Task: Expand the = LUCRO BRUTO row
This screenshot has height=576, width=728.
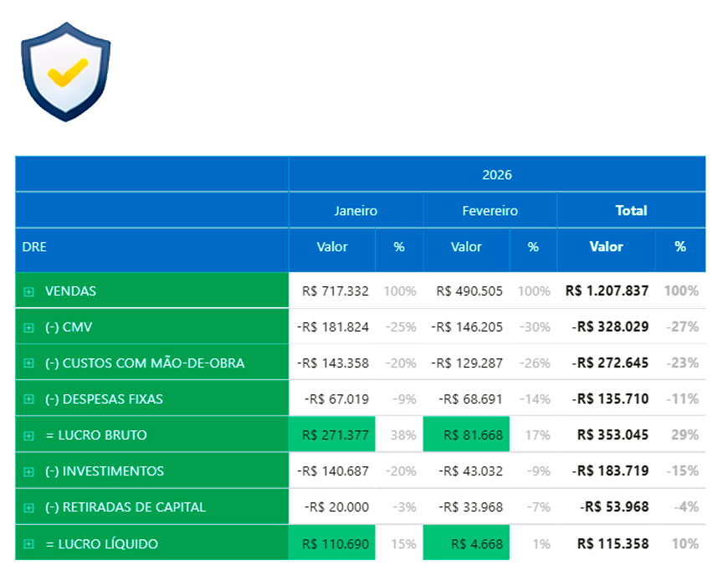Action: coord(28,435)
